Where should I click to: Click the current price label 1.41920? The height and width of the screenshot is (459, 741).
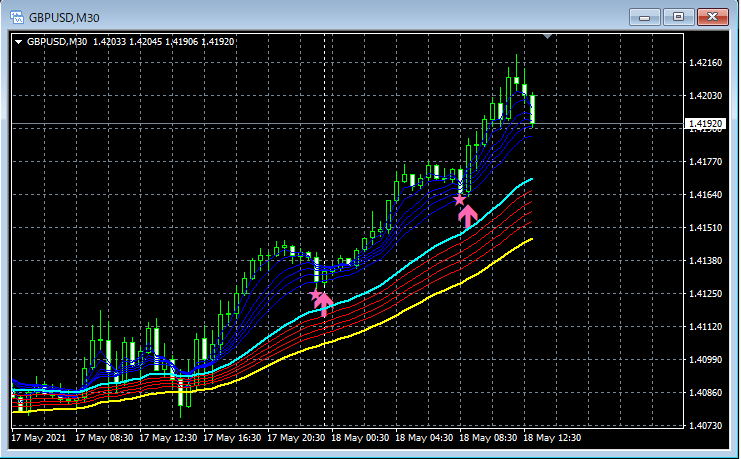pos(705,124)
